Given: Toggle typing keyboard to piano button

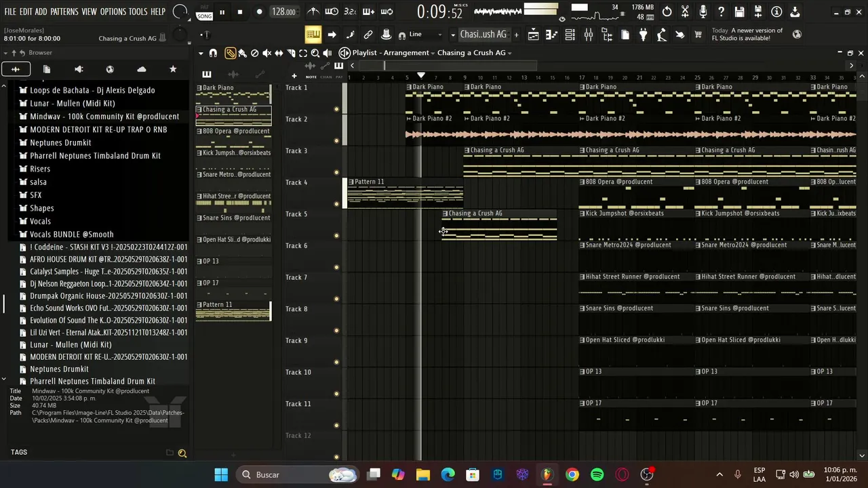Looking at the screenshot, I should pos(313,35).
